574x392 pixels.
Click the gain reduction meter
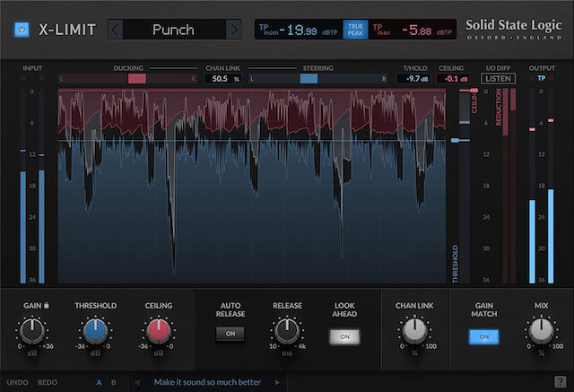click(509, 186)
